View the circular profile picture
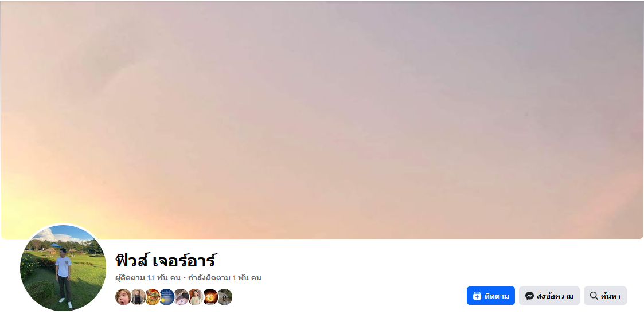Viewport: 644px width, 318px height. [63, 268]
